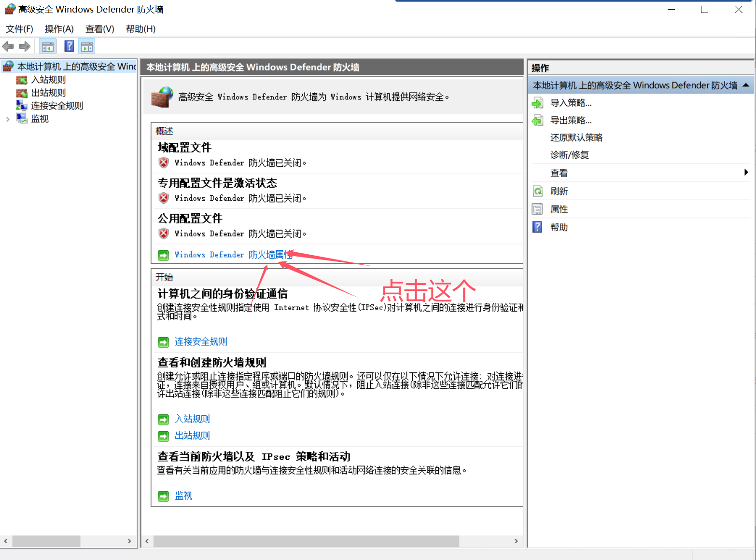The image size is (756, 560).
Task: Click 还原默认策略 in the actions pane
Action: (576, 137)
